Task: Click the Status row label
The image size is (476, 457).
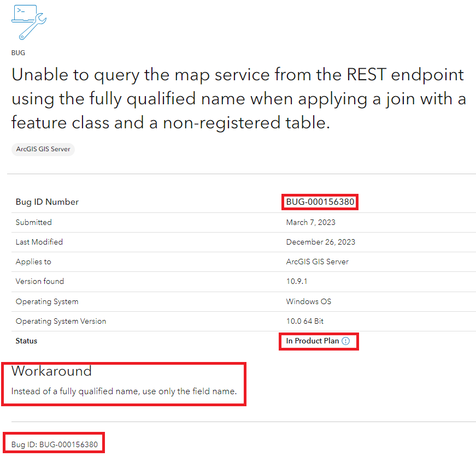Action: pyautogui.click(x=26, y=341)
